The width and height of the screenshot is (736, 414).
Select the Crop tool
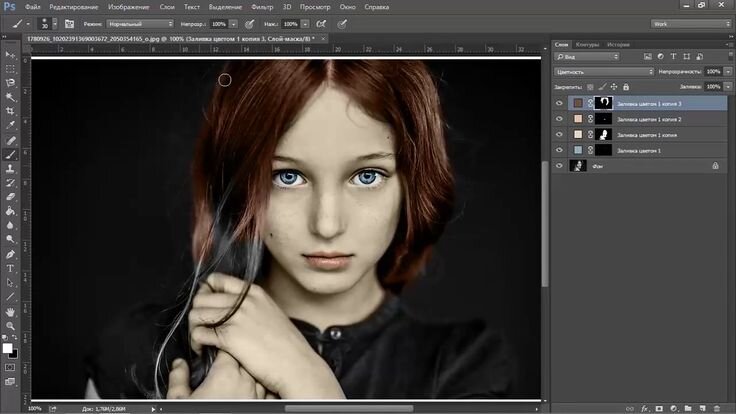click(11, 112)
